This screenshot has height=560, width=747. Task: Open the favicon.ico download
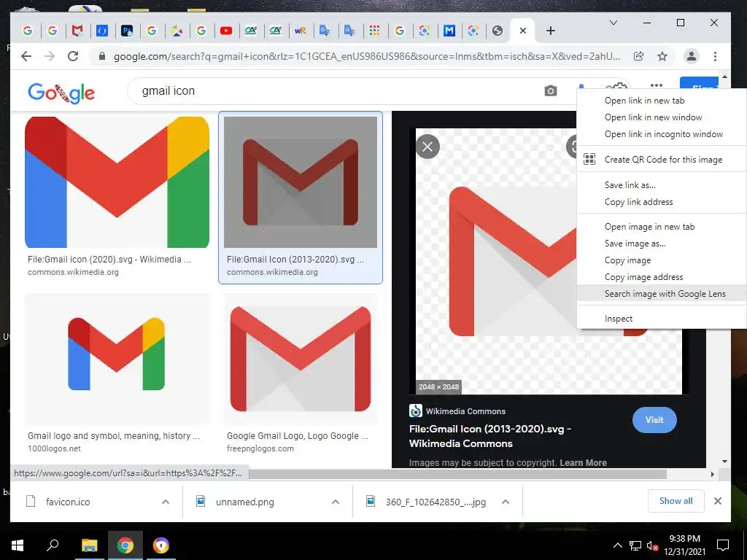tap(68, 502)
